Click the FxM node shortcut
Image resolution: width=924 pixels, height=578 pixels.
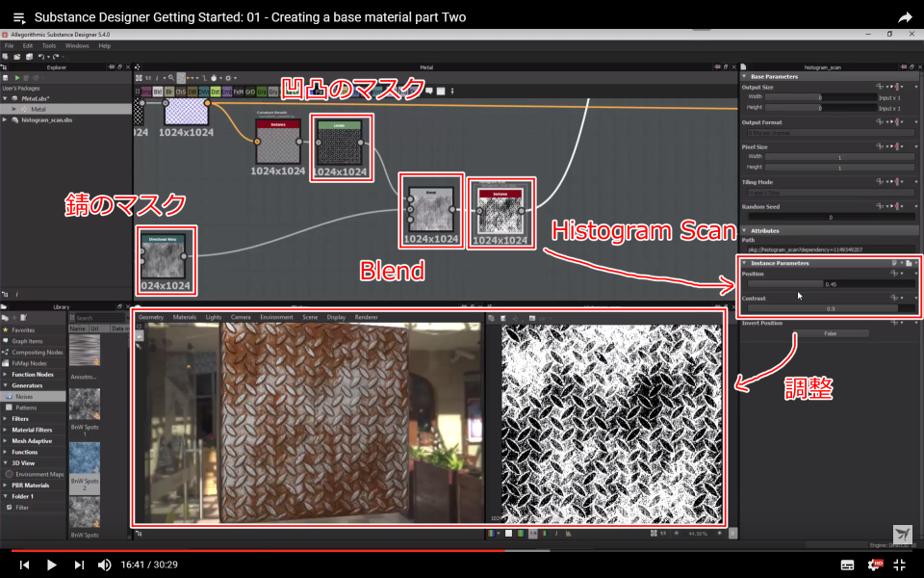point(238,92)
